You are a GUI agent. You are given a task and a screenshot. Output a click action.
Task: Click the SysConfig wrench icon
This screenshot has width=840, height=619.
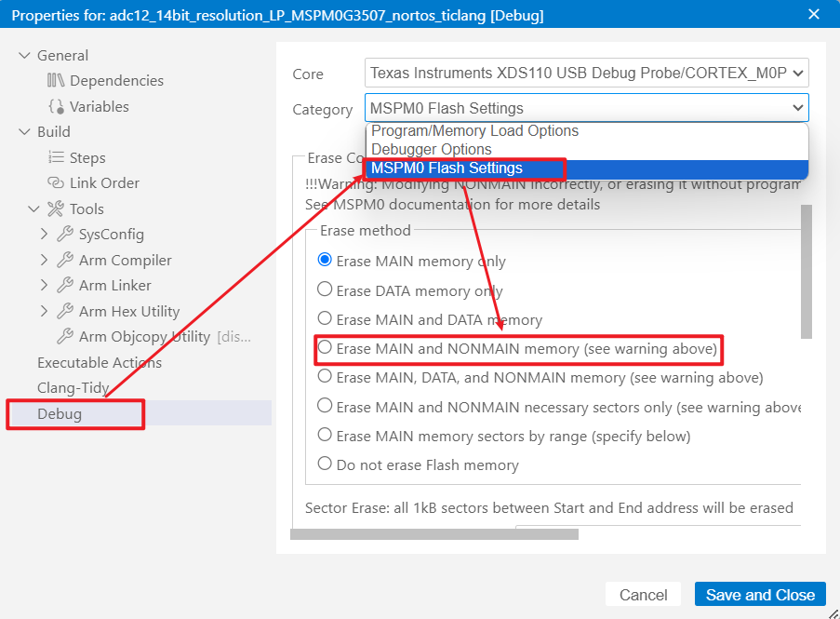[x=65, y=235]
